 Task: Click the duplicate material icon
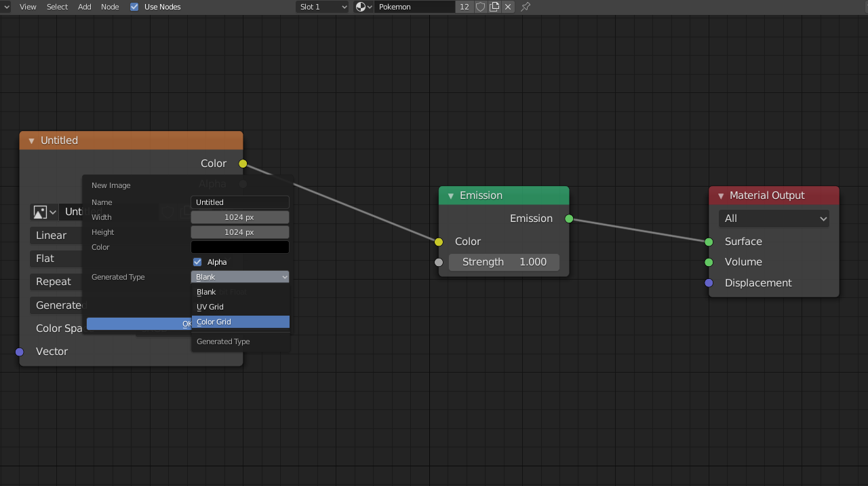pos(494,7)
